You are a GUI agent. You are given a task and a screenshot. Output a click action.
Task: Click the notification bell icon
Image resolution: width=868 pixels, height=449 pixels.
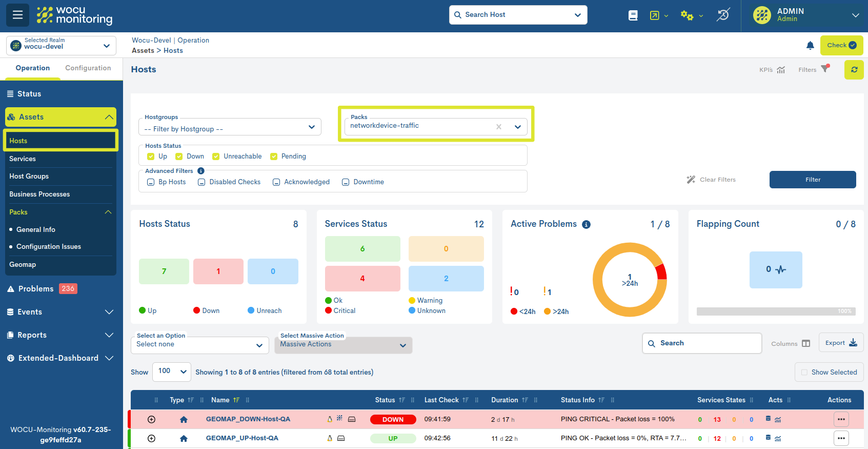point(810,45)
